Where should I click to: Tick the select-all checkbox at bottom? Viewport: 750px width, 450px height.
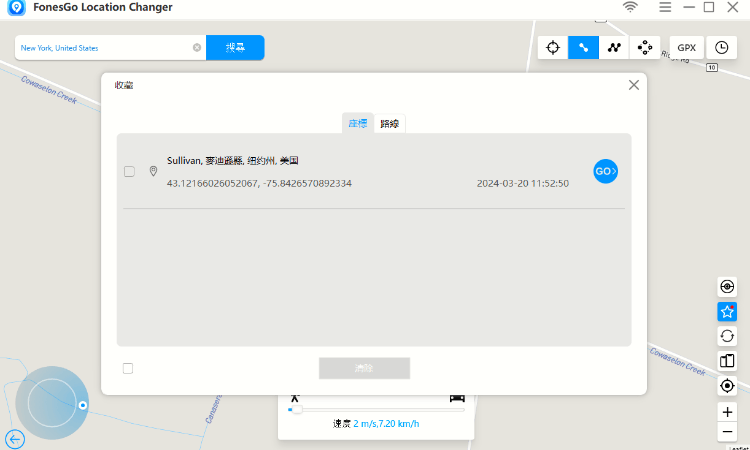coord(128,368)
